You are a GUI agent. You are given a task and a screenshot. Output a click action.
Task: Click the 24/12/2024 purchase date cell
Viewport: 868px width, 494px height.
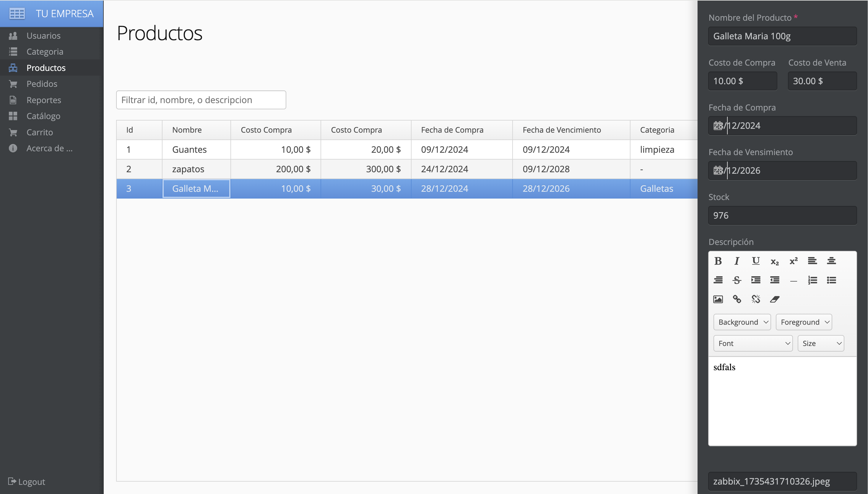[462, 169]
